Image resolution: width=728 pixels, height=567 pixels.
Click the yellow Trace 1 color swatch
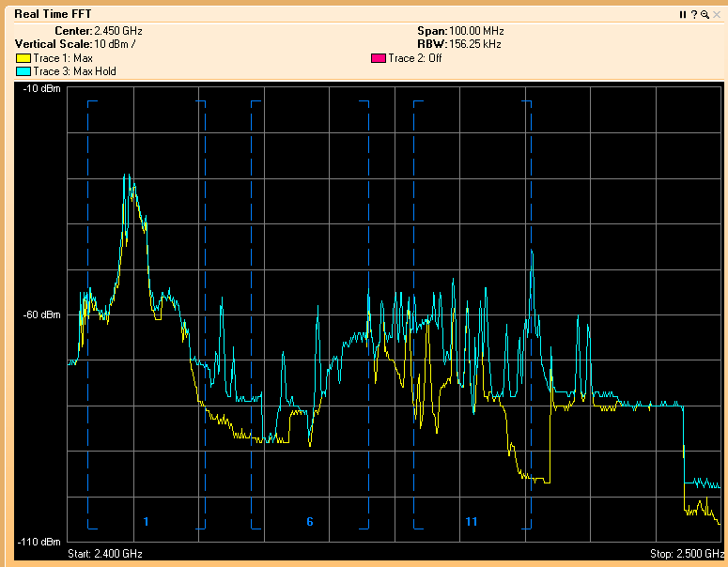click(23, 58)
